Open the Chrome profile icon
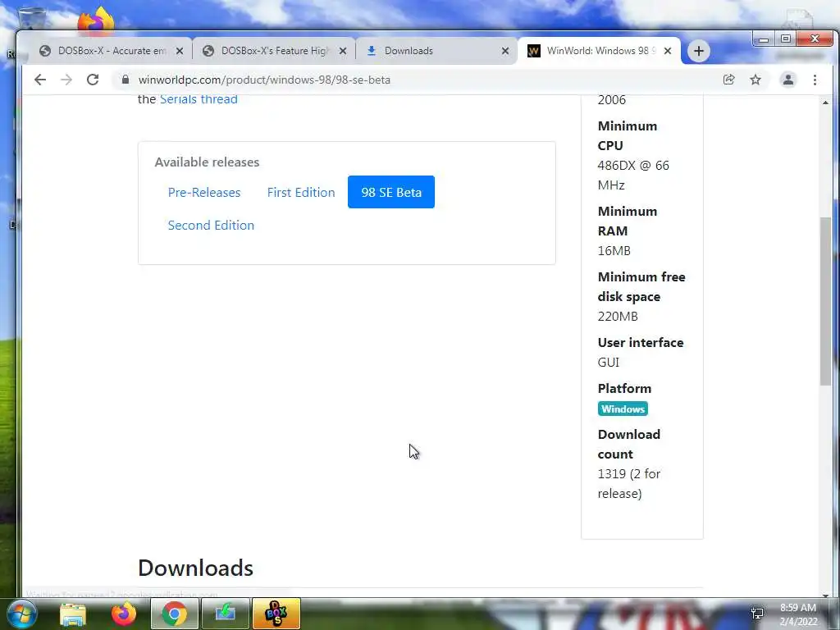This screenshot has height=630, width=840. [788, 80]
